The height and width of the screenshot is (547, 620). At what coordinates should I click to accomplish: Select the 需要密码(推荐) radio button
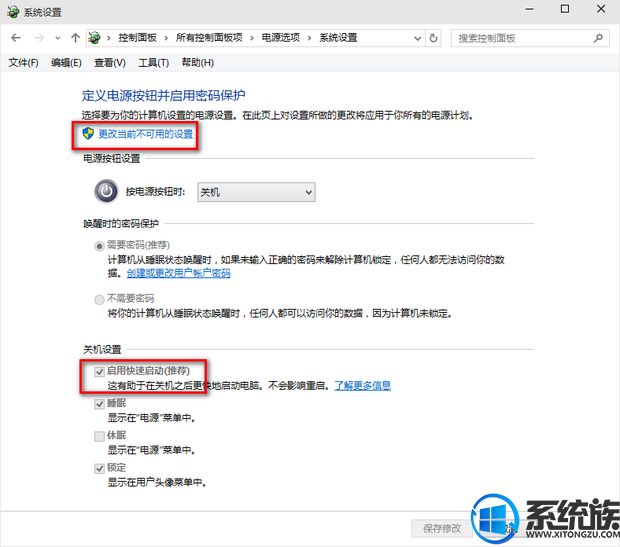click(x=99, y=246)
